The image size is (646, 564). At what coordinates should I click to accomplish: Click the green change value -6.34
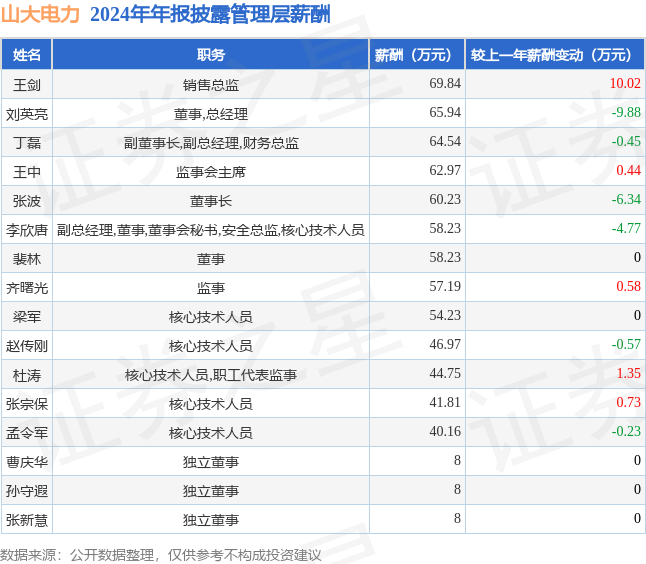coord(626,199)
